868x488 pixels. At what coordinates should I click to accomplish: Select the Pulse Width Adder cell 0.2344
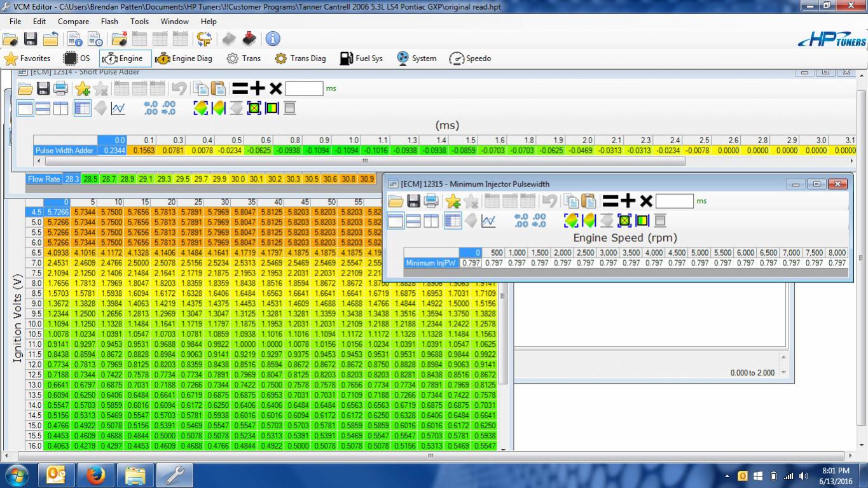pos(112,151)
